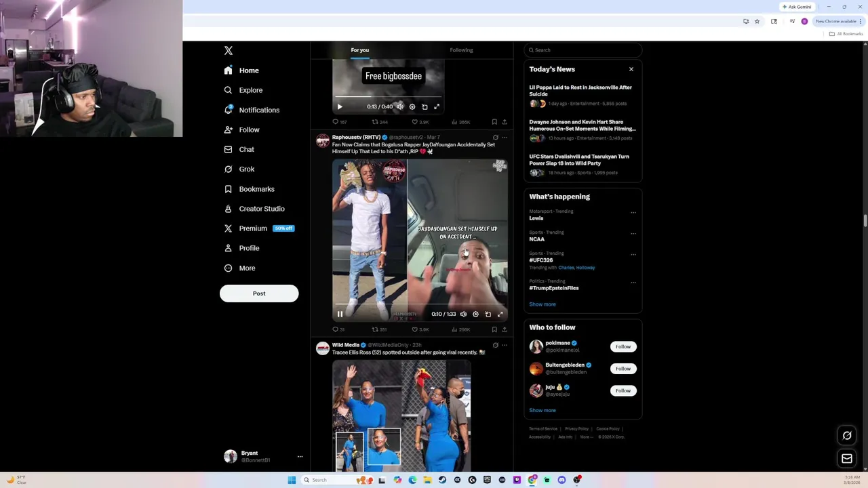Follow pokimane
Viewport: 868px width, 488px height.
(x=623, y=346)
